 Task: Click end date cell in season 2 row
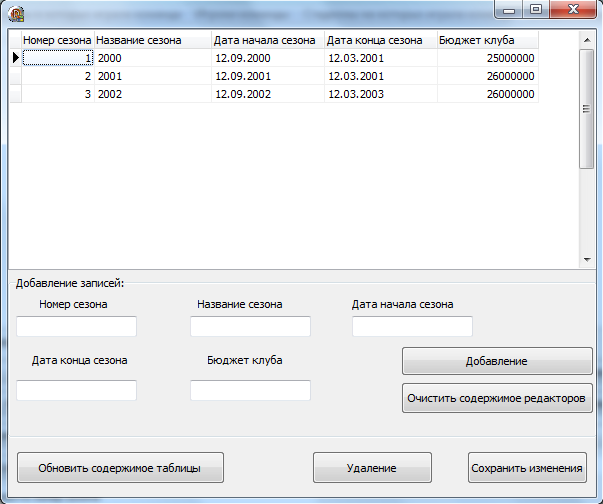click(x=381, y=76)
